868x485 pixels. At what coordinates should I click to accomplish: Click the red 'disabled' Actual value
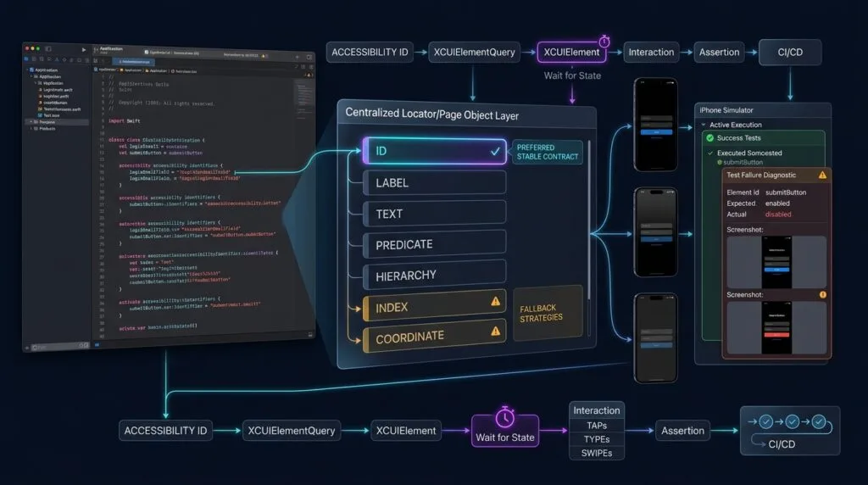tap(778, 215)
